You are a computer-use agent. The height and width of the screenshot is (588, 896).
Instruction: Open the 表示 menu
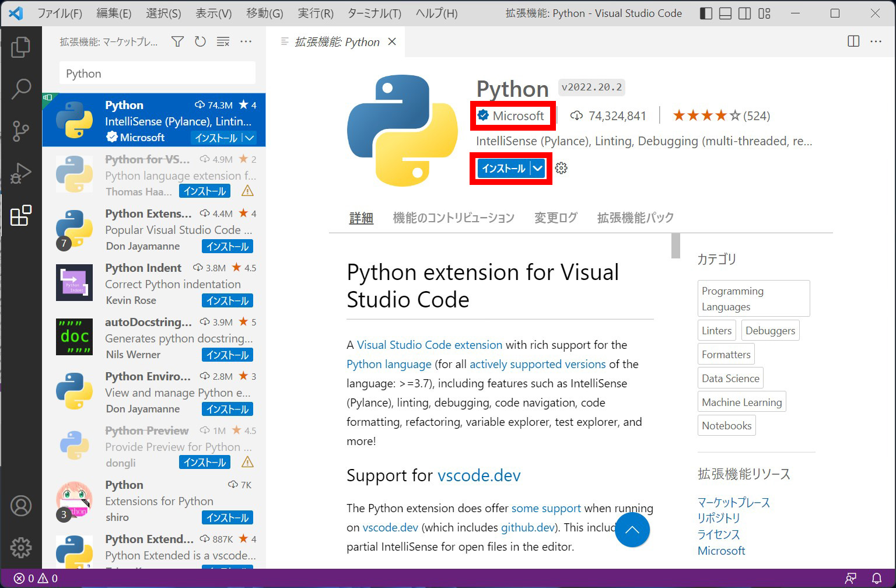coord(213,13)
